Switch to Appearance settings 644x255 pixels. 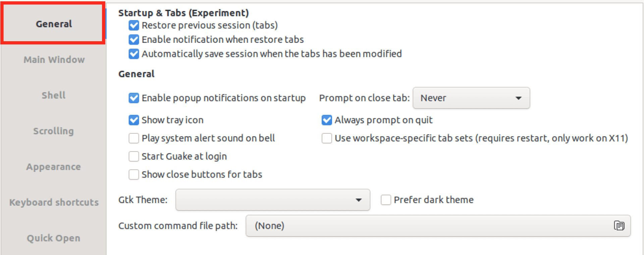[53, 167]
